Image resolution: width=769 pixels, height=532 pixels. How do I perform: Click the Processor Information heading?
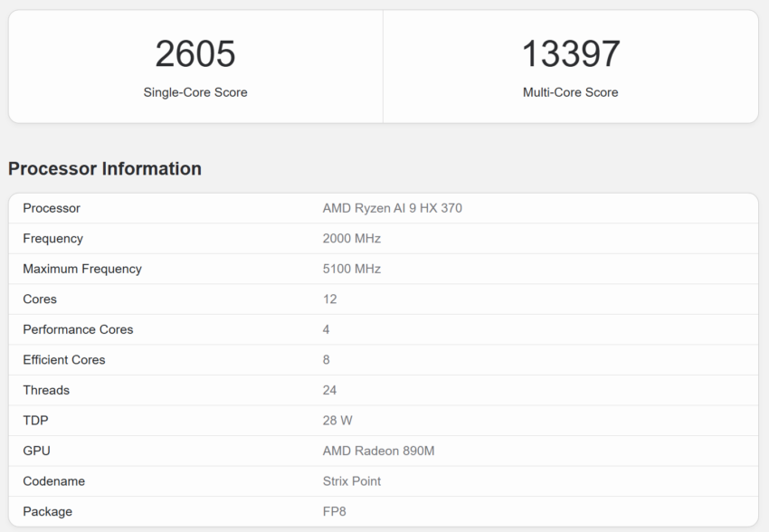point(105,168)
